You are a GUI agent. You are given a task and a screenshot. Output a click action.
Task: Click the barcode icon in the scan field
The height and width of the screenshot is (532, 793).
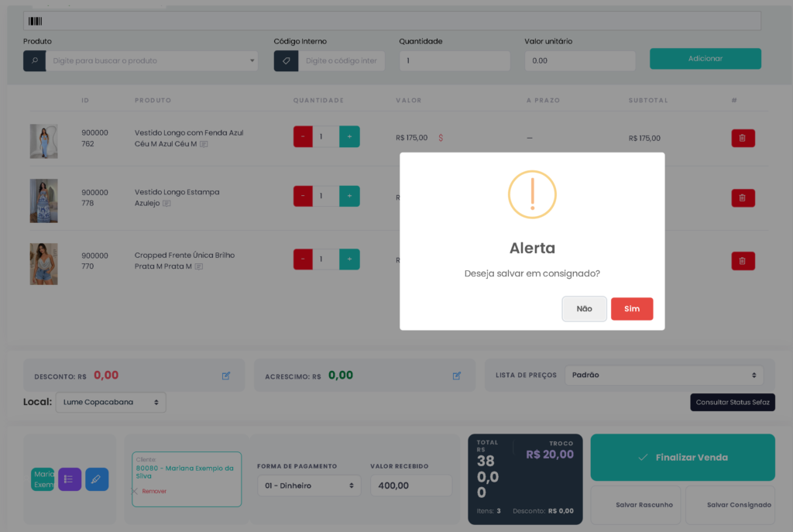coord(35,21)
